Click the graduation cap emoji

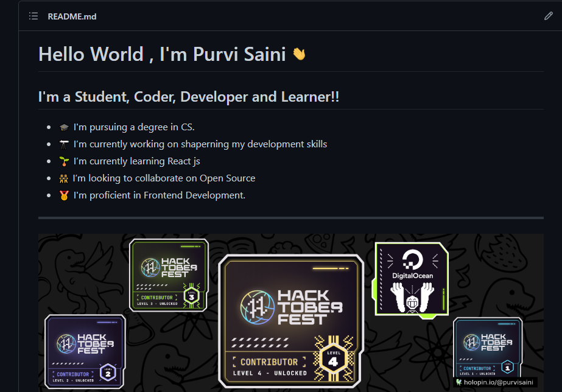pyautogui.click(x=64, y=127)
